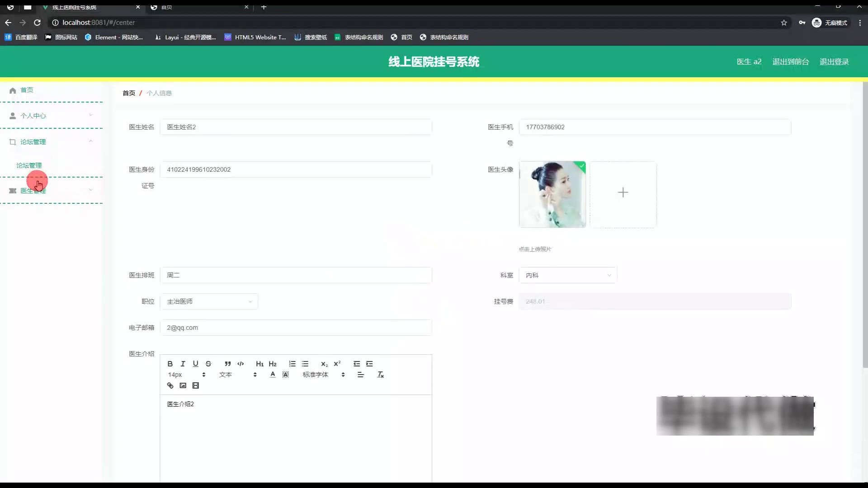868x488 pixels.
Task: Click 退出登录 in the header
Action: (x=834, y=61)
